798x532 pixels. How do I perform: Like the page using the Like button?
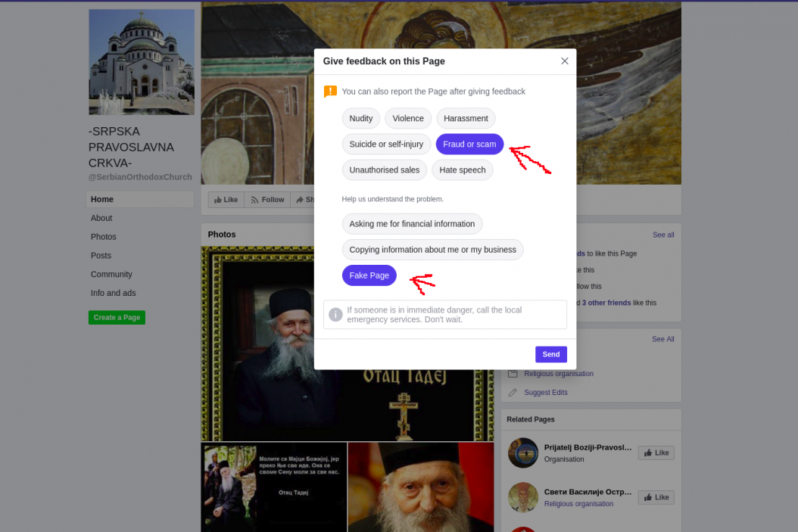pyautogui.click(x=226, y=200)
